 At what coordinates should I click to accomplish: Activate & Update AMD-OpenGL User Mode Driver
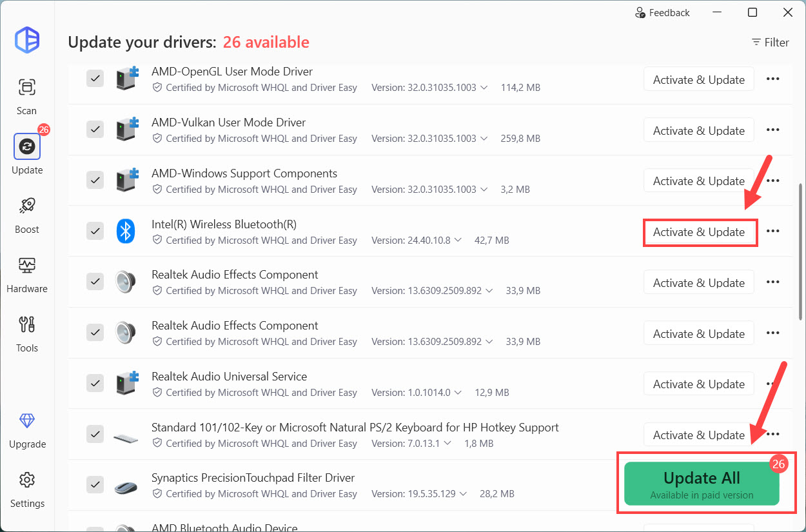coord(699,79)
